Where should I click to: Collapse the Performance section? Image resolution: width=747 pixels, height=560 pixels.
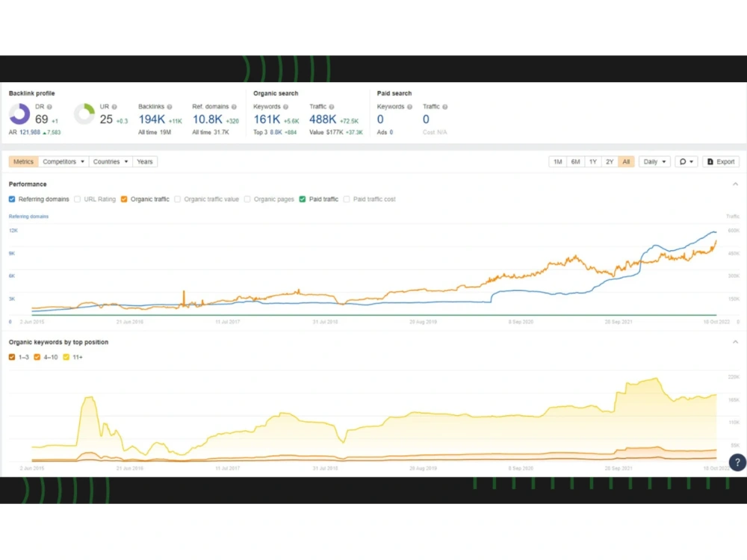735,184
